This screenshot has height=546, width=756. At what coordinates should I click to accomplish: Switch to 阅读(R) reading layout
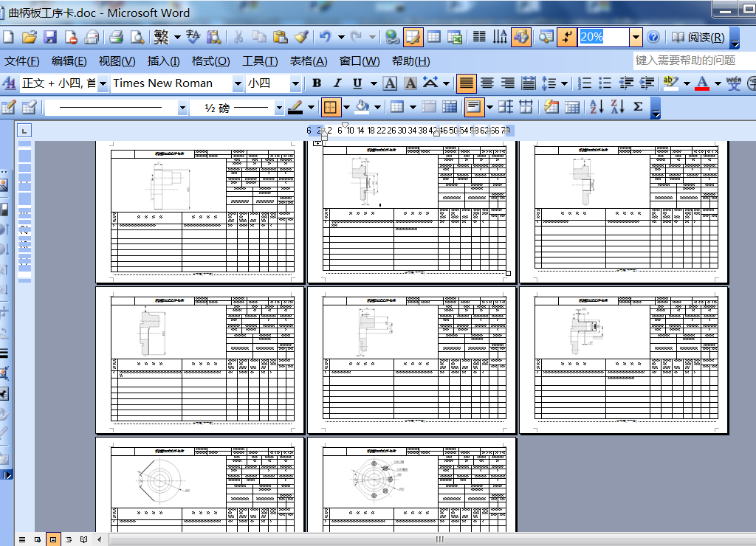click(x=698, y=37)
